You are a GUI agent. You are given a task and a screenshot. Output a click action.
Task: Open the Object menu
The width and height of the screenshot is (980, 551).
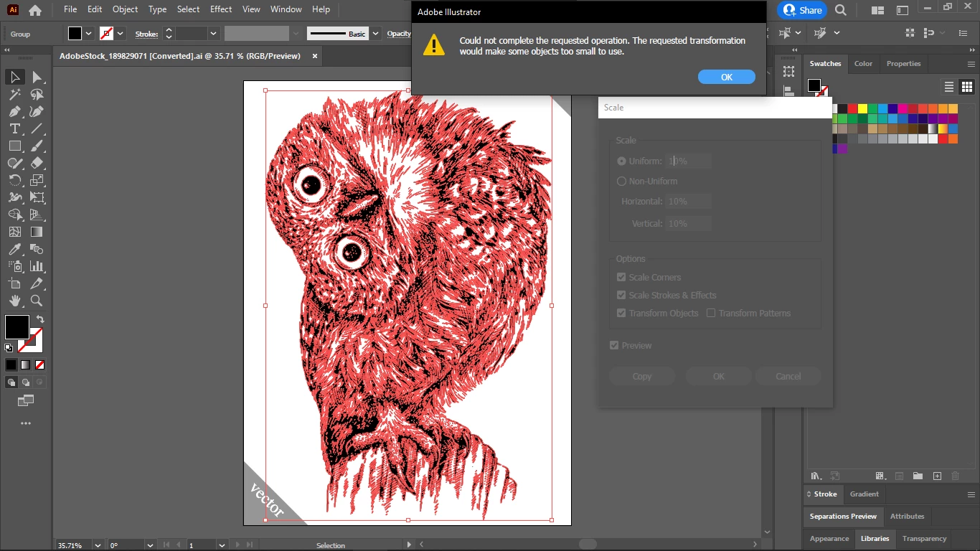[126, 9]
